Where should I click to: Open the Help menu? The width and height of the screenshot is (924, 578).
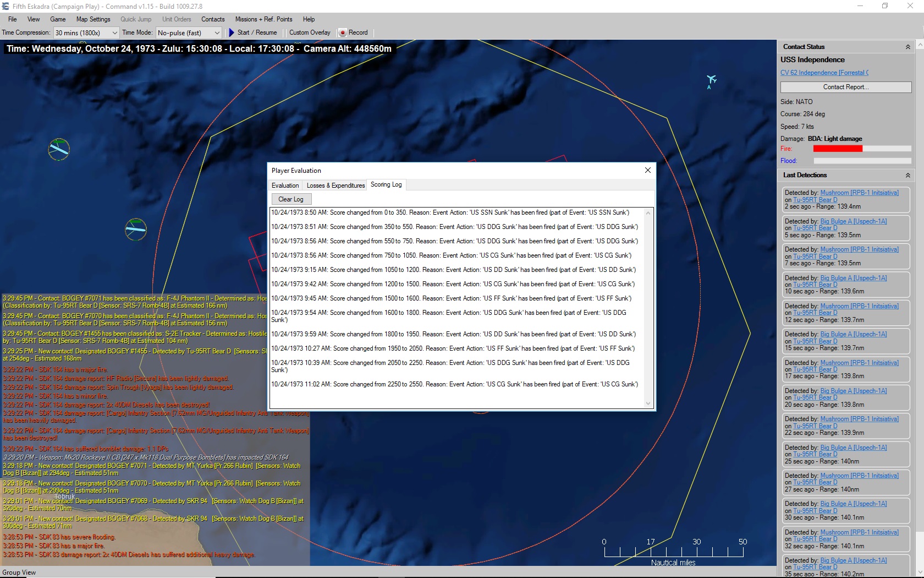click(309, 19)
